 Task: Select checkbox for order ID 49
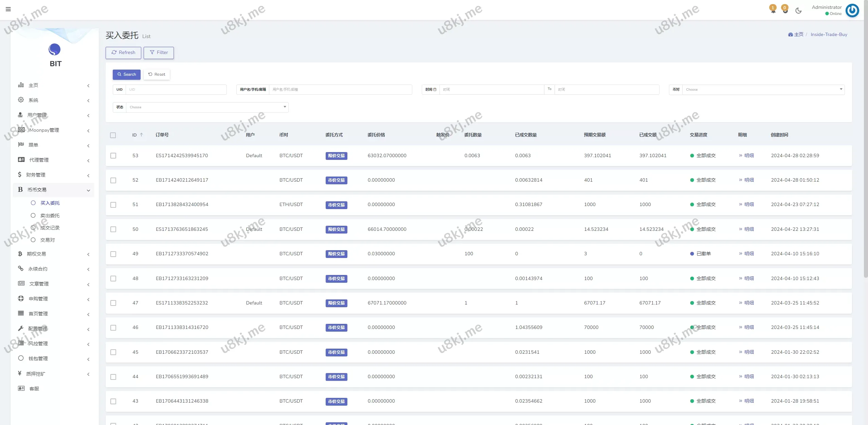tap(113, 254)
